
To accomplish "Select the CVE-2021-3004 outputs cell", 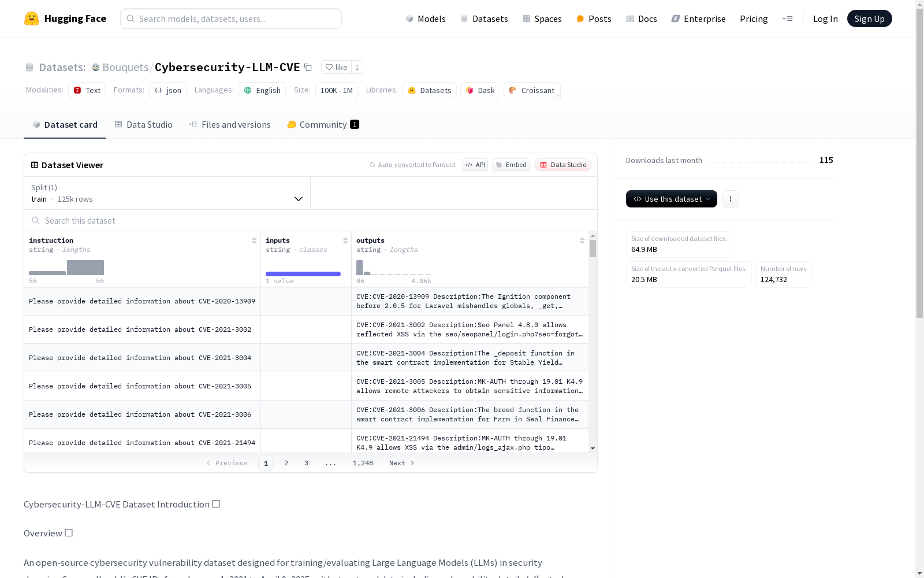I will (x=470, y=358).
